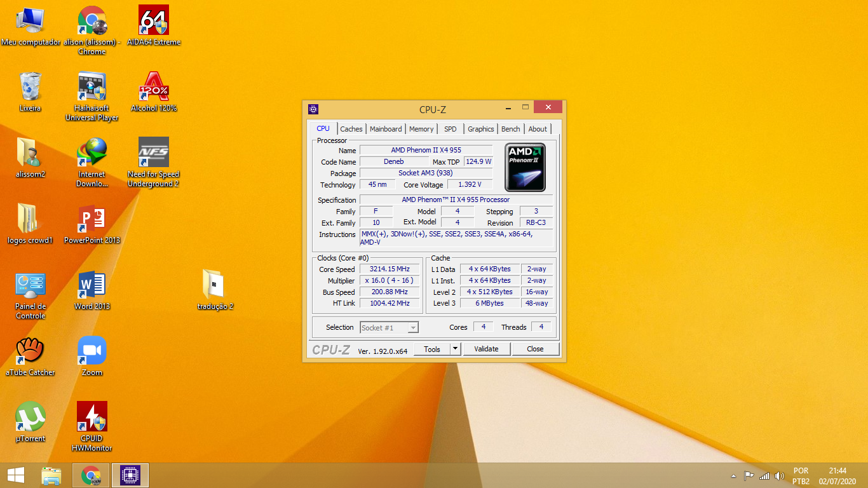Click the Windows Start button

pos(16,475)
